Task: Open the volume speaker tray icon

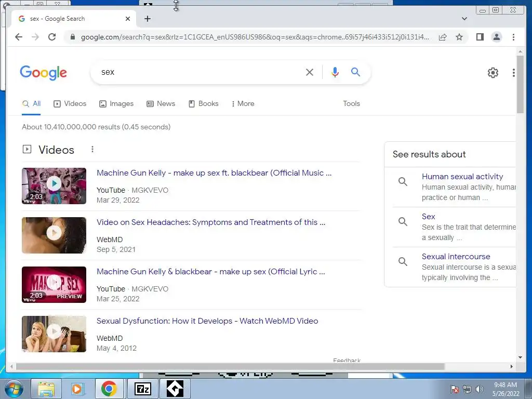Action: point(479,389)
